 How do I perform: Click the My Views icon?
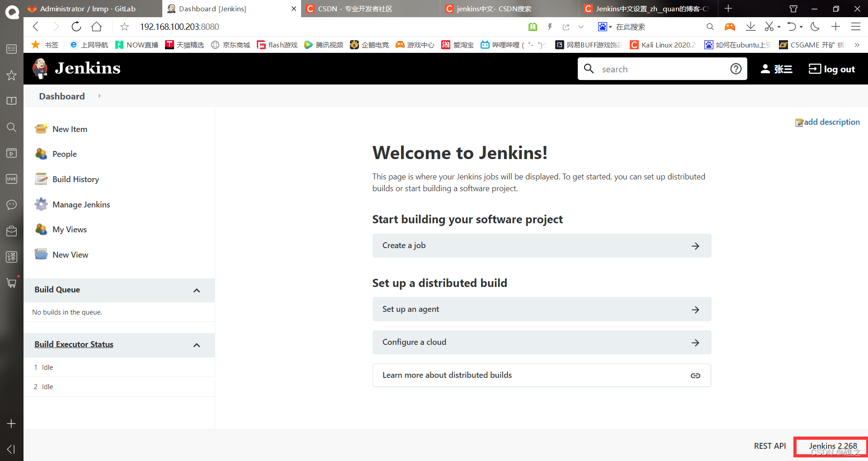[41, 230]
